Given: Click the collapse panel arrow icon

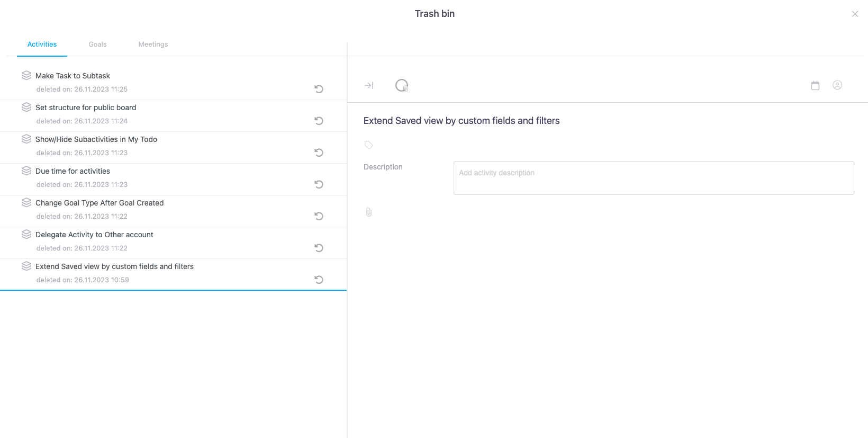Looking at the screenshot, I should (369, 85).
